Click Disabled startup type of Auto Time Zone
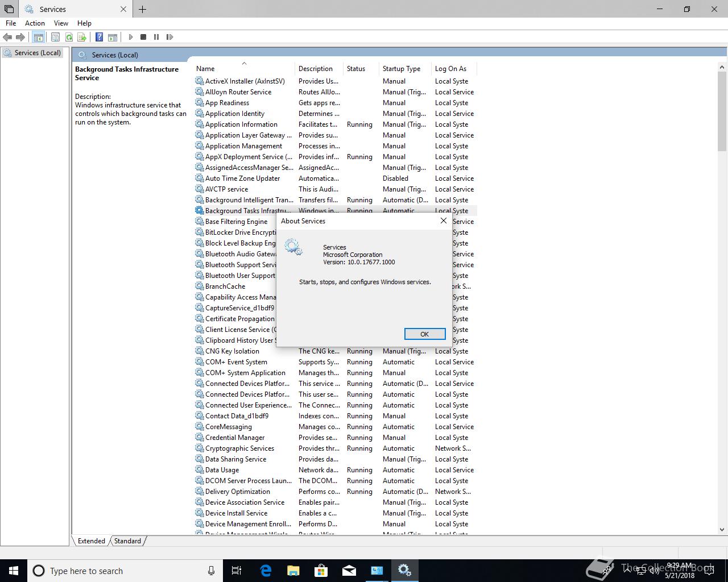The width and height of the screenshot is (728, 582). pos(395,178)
